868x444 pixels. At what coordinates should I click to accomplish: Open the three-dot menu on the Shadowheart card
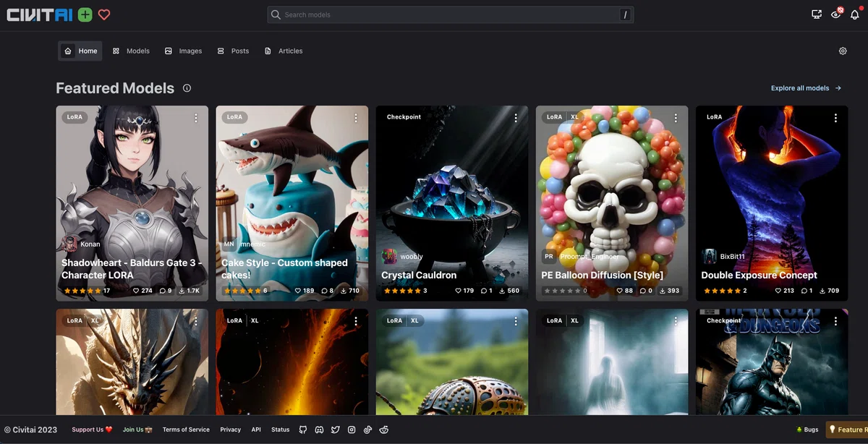pyautogui.click(x=196, y=117)
